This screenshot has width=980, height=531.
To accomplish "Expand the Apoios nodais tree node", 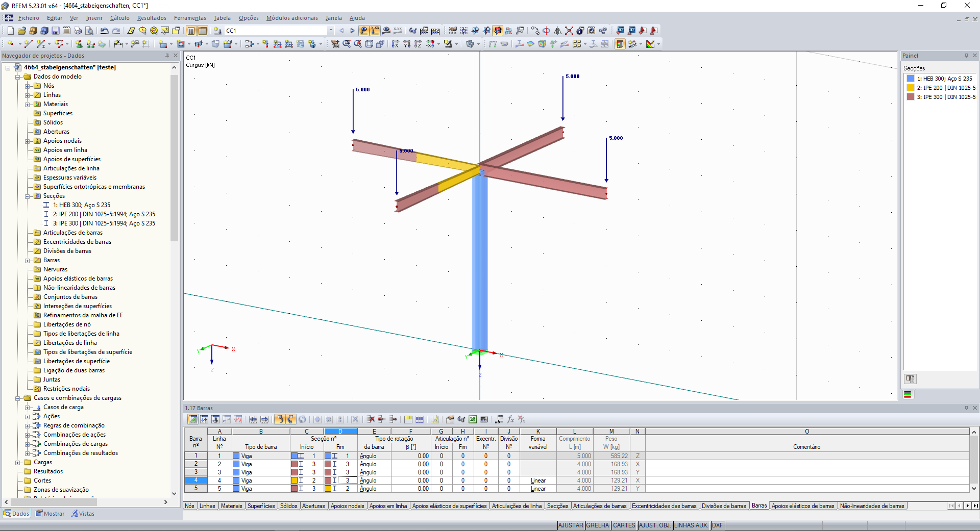I will [28, 141].
